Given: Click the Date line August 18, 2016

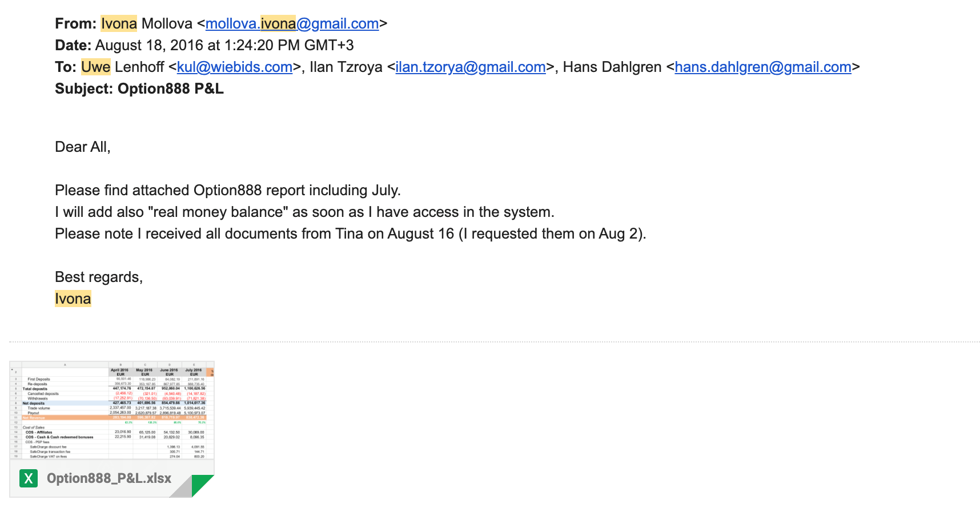Looking at the screenshot, I should coord(204,45).
